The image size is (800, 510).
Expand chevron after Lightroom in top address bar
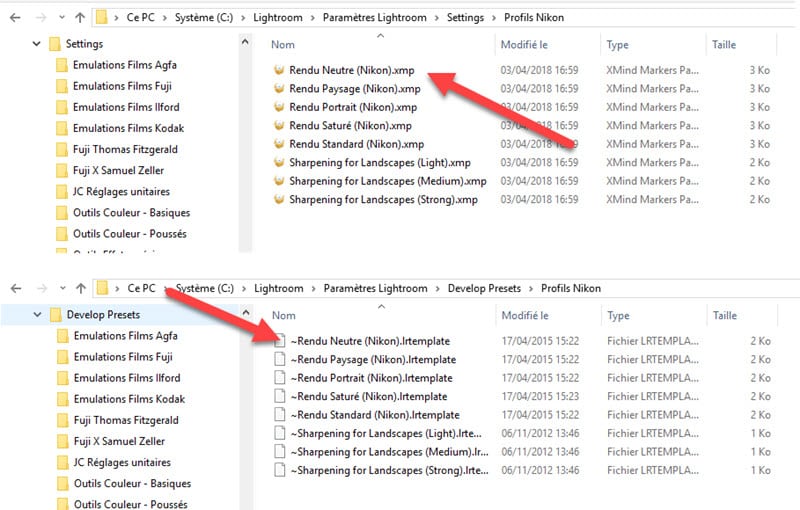click(x=313, y=18)
